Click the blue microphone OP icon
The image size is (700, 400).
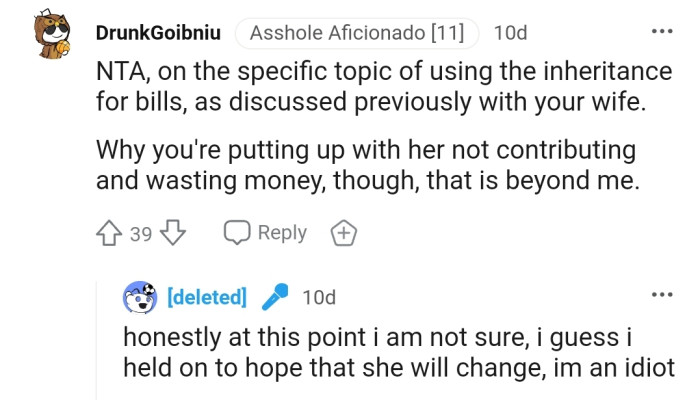(274, 297)
